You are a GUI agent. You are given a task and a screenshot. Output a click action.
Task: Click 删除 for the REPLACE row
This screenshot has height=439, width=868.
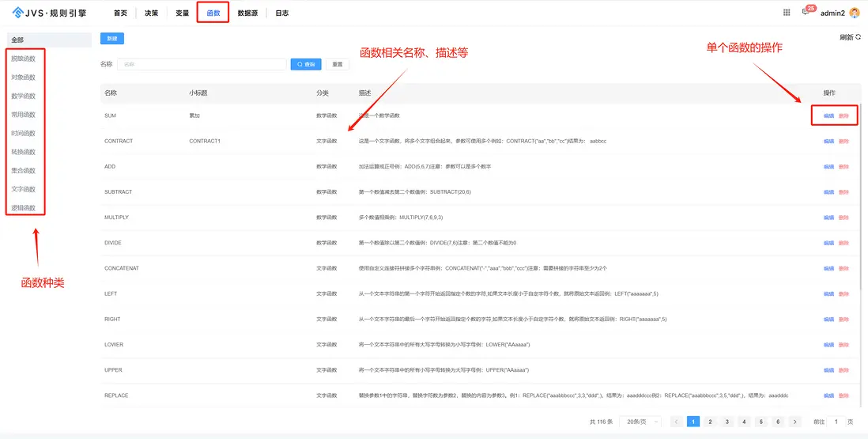click(x=843, y=395)
